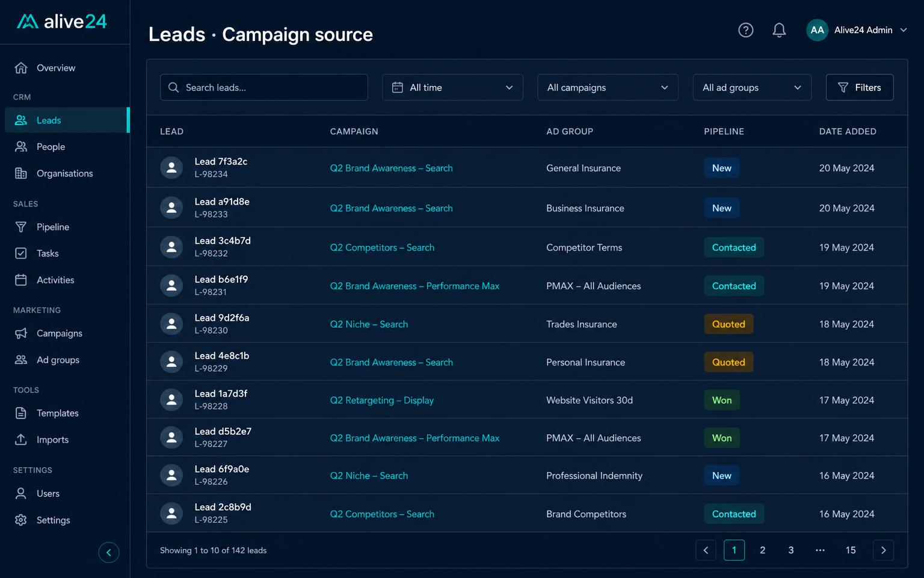
Task: Click avatar icon for Lead 1a7d3f
Action: tap(171, 400)
